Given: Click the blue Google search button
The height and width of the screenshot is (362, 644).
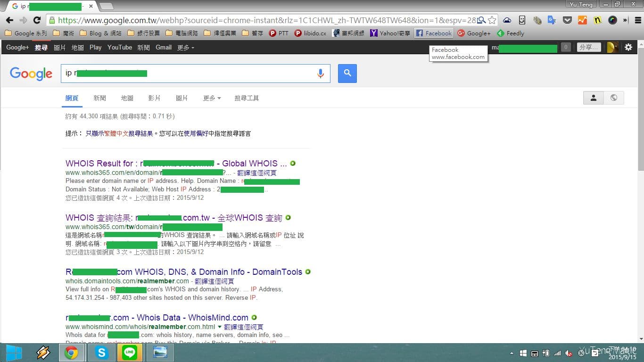Looking at the screenshot, I should tap(347, 73).
